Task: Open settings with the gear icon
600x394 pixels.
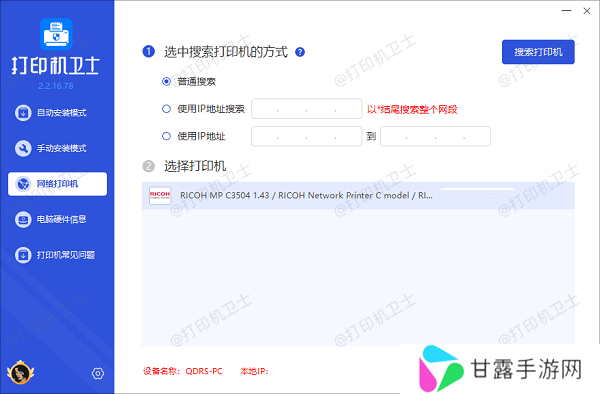Action: [98, 373]
